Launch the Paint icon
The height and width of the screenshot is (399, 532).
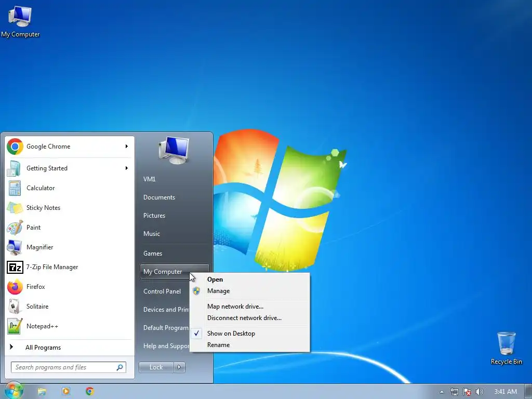click(15, 228)
